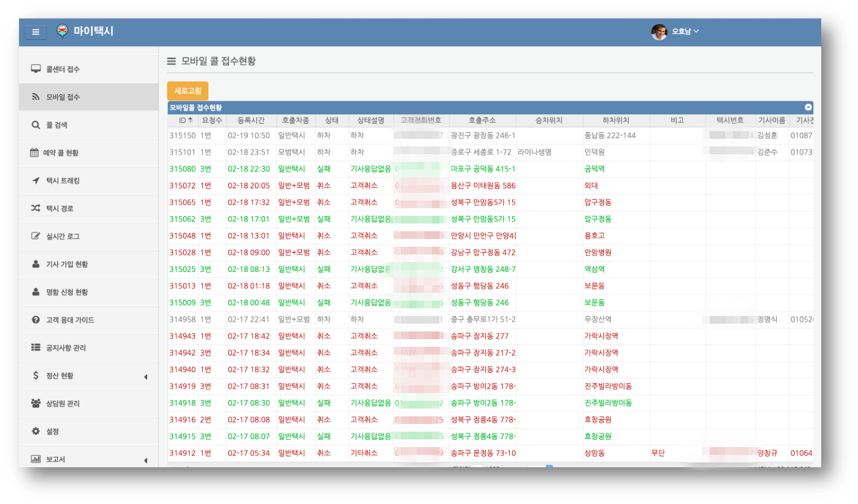
Task: Click 안암병원 destination cell
Action: click(598, 252)
